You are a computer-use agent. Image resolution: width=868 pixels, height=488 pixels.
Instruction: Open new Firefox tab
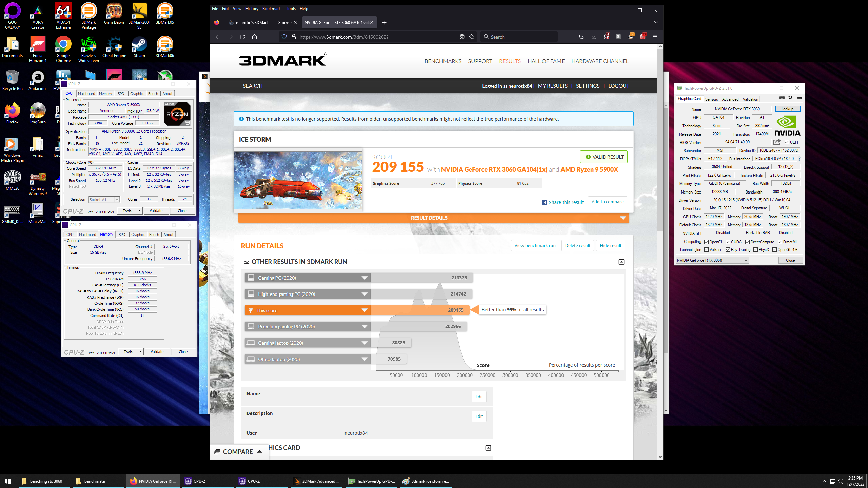(x=384, y=23)
